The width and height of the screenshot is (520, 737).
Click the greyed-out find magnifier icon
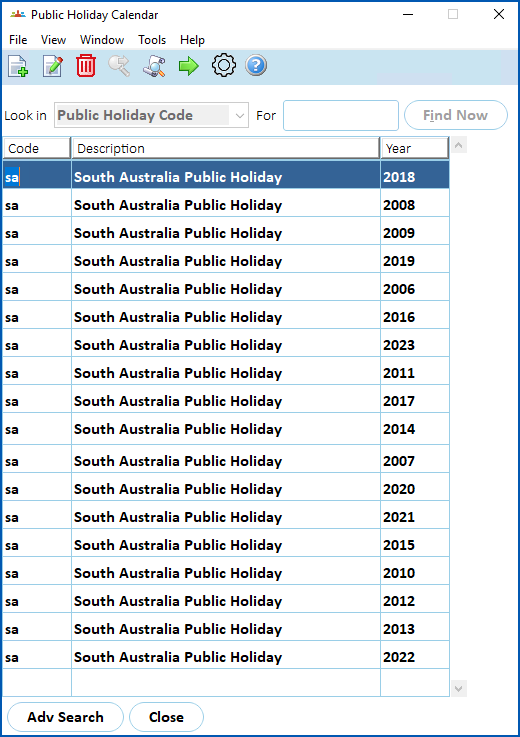pyautogui.click(x=119, y=66)
